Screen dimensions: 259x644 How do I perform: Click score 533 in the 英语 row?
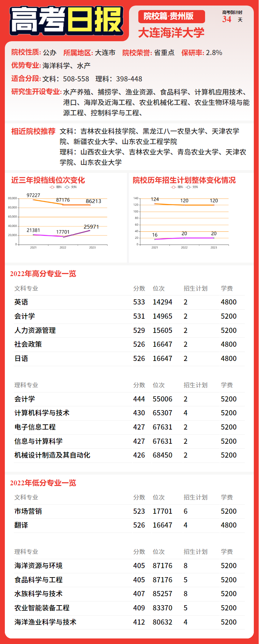139,302
